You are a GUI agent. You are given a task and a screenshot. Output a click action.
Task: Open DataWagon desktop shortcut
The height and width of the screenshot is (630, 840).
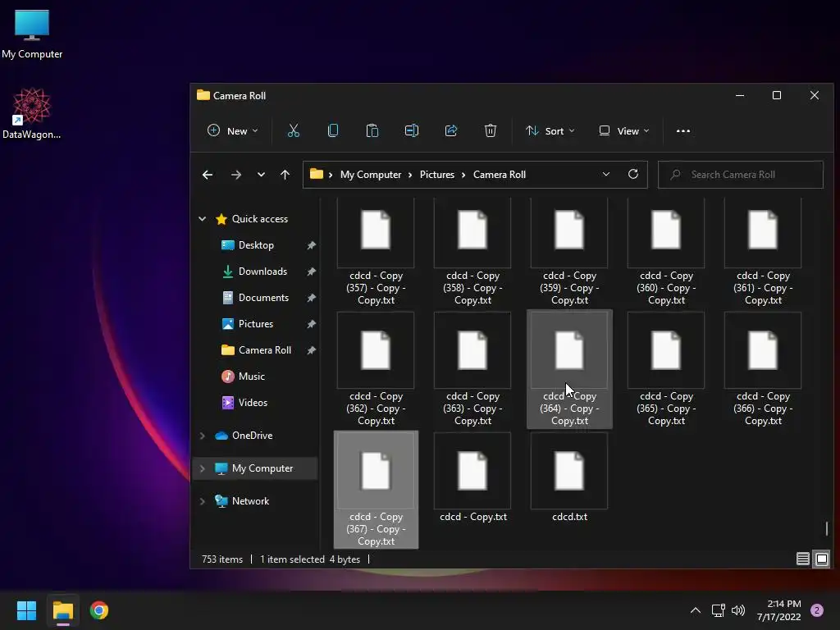[32, 113]
